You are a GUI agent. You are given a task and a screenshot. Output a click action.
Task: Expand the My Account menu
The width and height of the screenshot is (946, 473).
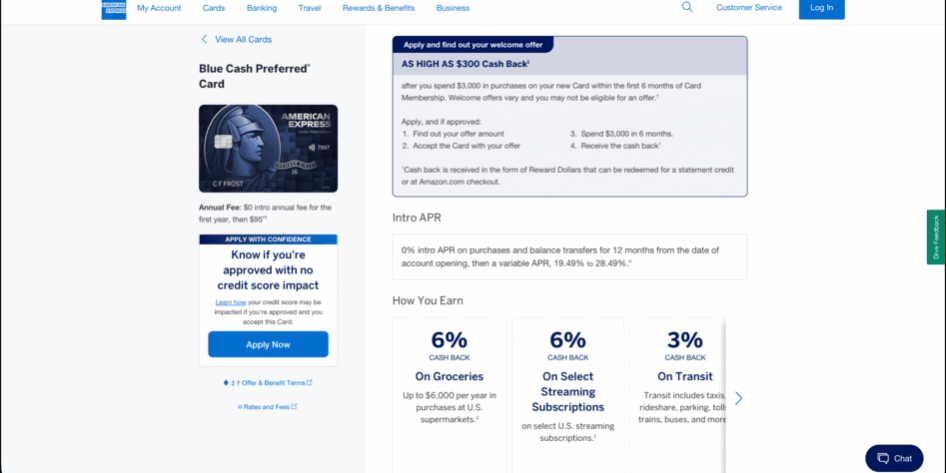(x=159, y=8)
